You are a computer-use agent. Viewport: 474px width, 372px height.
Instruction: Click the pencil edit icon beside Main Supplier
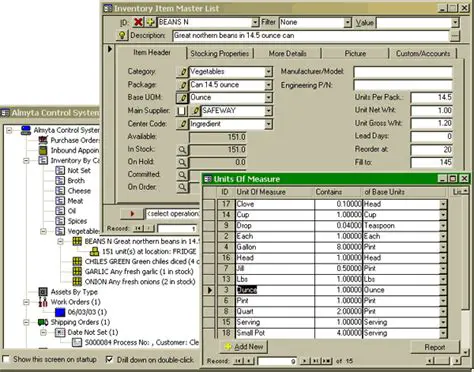click(196, 111)
